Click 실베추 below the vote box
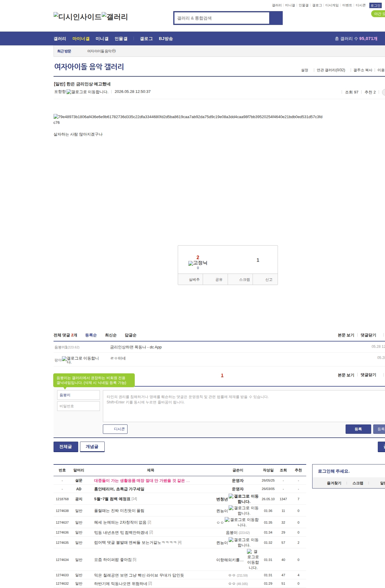Screen dimensions: 385x588 point(190,279)
